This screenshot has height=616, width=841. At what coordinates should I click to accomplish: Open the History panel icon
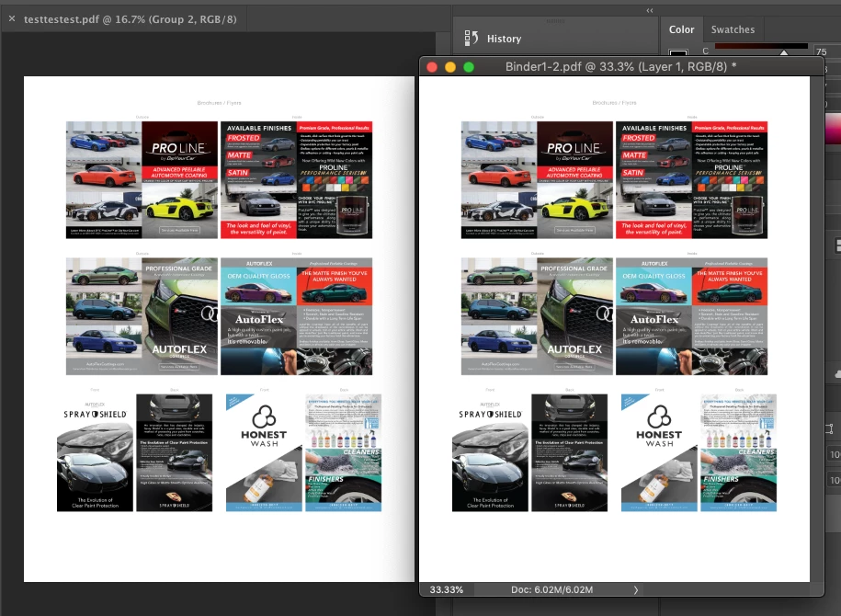471,38
